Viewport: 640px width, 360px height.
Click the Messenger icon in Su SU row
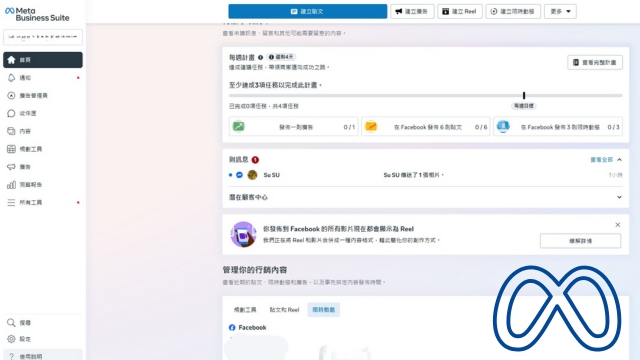pyautogui.click(x=240, y=175)
